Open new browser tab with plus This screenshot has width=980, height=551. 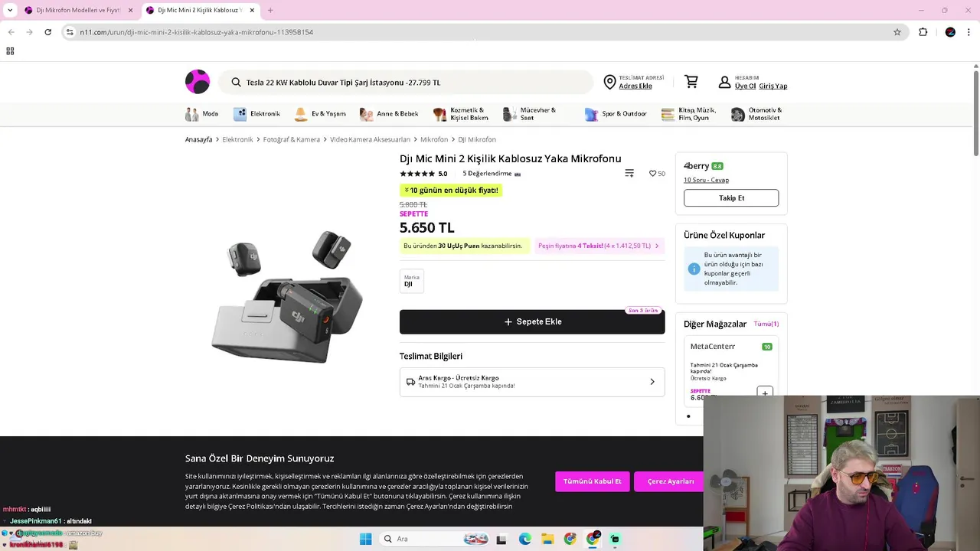tap(270, 10)
